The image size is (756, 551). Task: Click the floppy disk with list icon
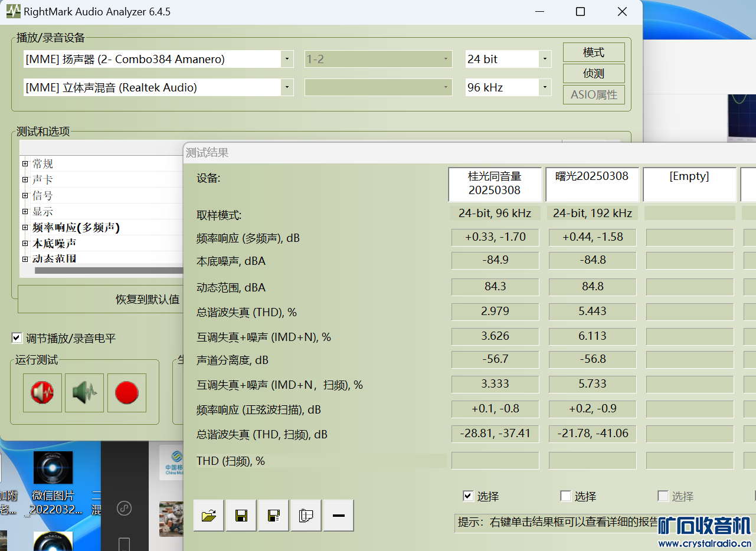pyautogui.click(x=273, y=516)
